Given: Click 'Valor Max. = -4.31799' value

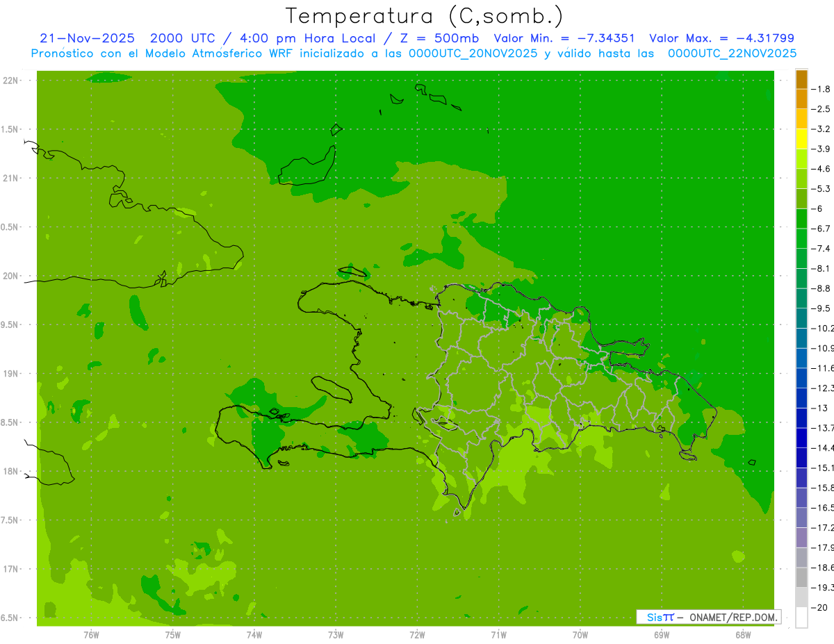Looking at the screenshot, I should [x=721, y=38].
